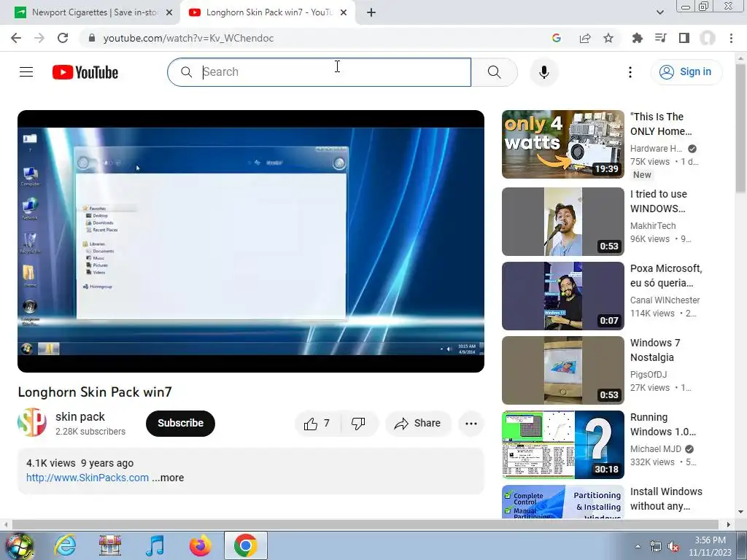The height and width of the screenshot is (560, 747).
Task: Close the Newport Cigarettes tab
Action: pyautogui.click(x=169, y=12)
